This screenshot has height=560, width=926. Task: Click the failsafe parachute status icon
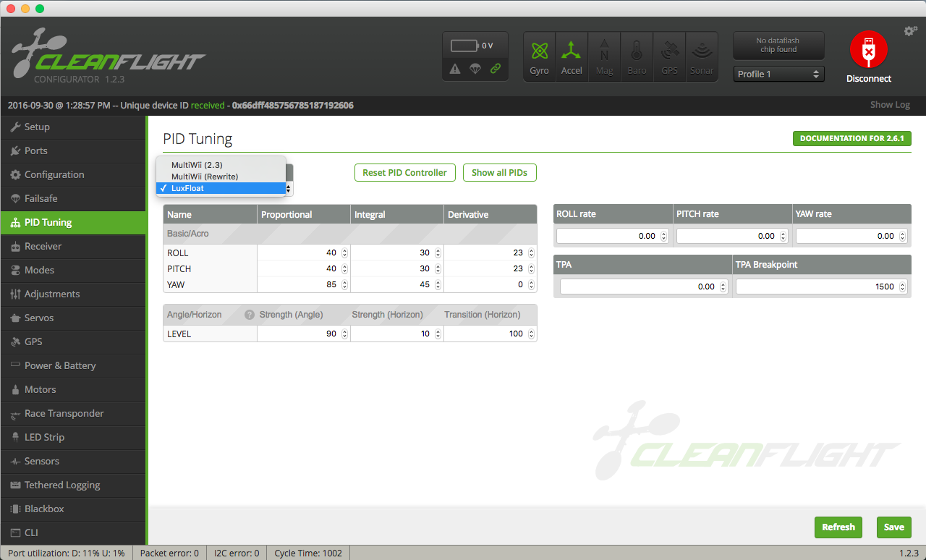(x=475, y=69)
